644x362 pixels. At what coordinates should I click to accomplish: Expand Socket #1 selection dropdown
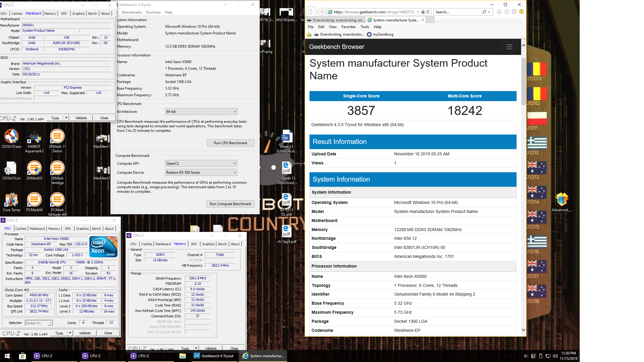(50, 323)
